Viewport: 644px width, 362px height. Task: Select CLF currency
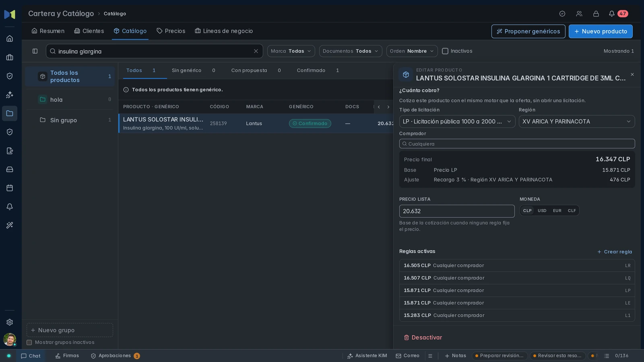572,211
